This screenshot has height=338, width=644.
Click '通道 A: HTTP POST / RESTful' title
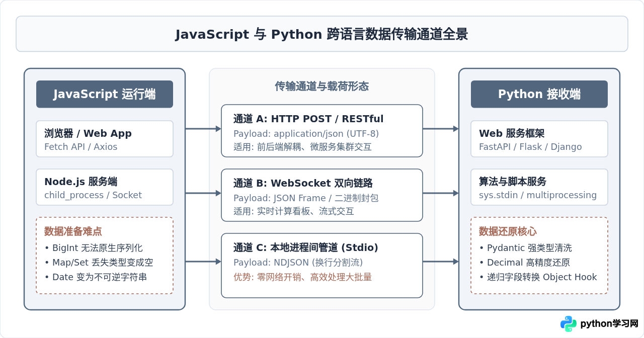tap(308, 119)
